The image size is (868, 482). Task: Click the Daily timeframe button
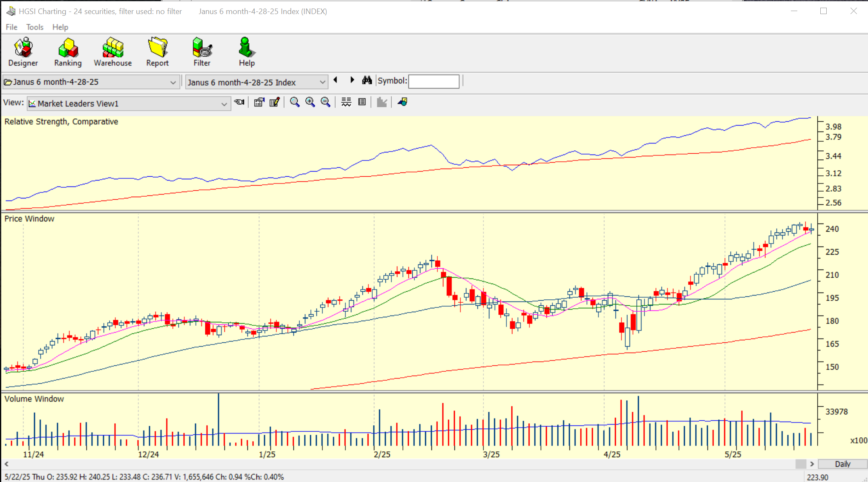point(842,464)
